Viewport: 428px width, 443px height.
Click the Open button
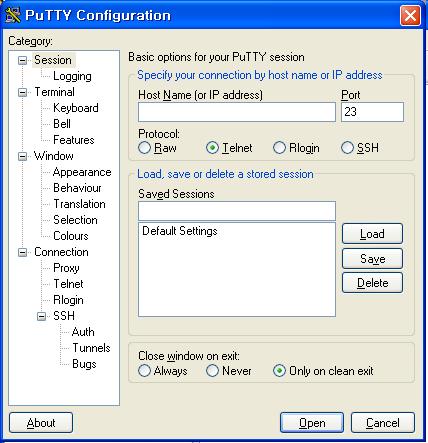(312, 423)
